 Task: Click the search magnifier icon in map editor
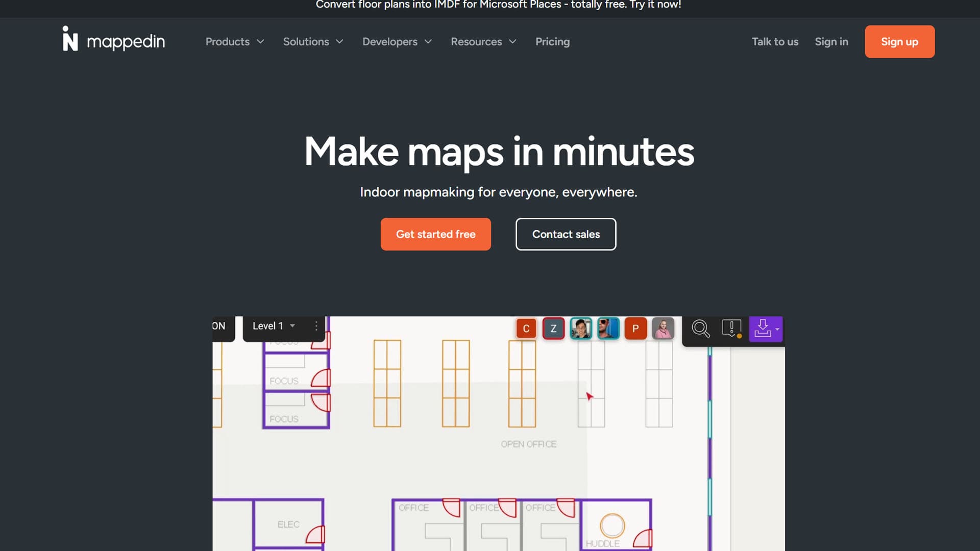pos(700,329)
